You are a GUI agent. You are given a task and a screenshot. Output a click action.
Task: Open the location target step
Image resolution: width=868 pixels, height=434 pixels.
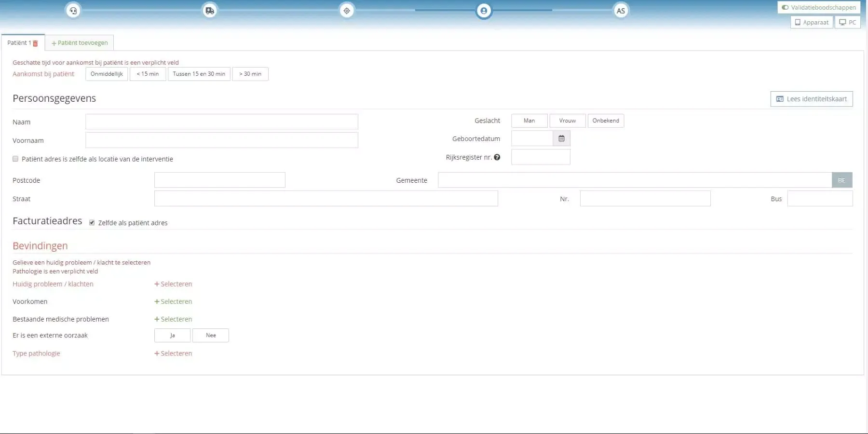347,11
